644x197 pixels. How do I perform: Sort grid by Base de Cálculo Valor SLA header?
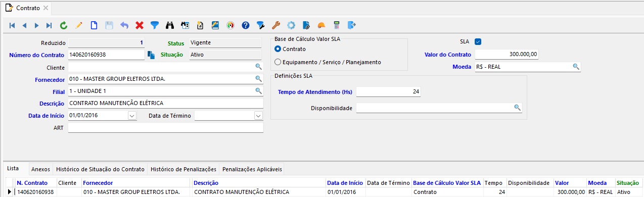pyautogui.click(x=447, y=182)
